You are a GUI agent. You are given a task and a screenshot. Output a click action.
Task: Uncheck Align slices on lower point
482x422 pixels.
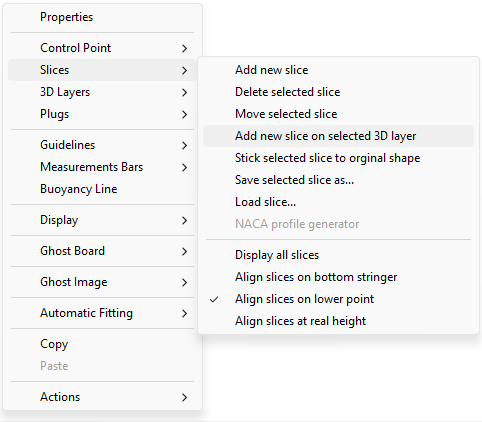point(338,299)
